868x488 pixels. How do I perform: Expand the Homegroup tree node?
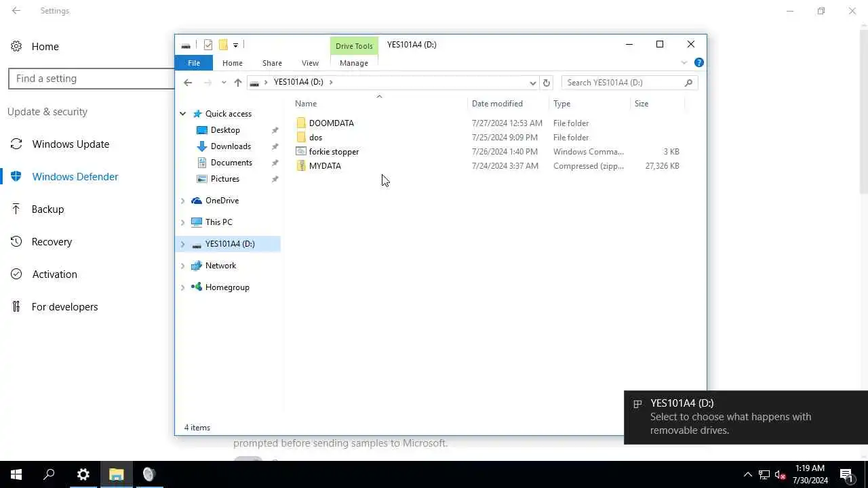tap(182, 287)
